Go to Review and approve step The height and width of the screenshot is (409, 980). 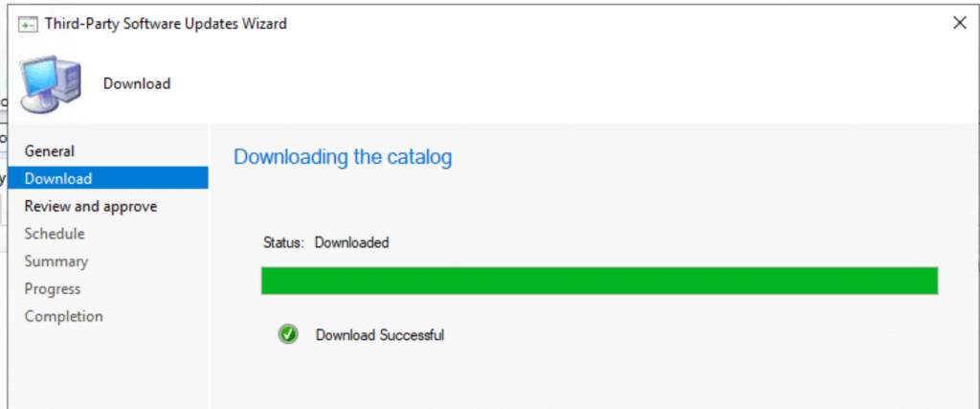(91, 206)
